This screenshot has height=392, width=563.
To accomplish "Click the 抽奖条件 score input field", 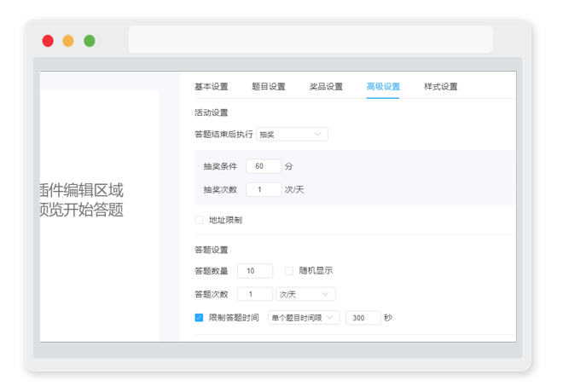I will 264,166.
